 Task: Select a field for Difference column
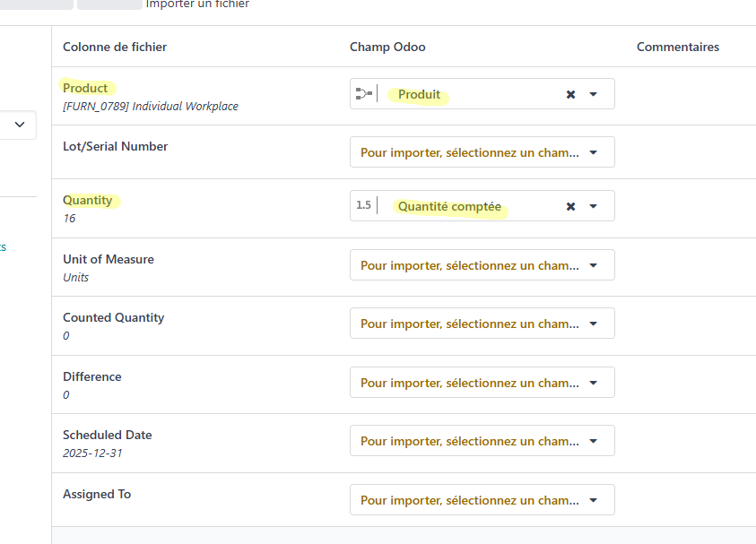point(482,383)
